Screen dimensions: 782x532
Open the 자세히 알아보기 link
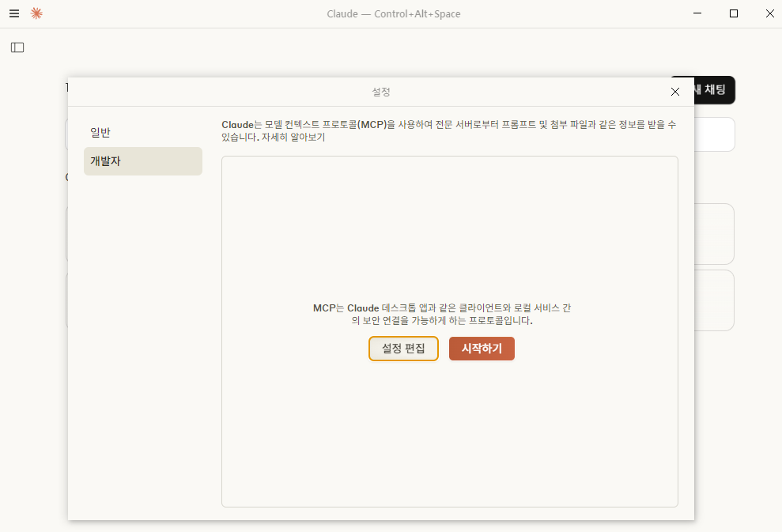tap(293, 137)
